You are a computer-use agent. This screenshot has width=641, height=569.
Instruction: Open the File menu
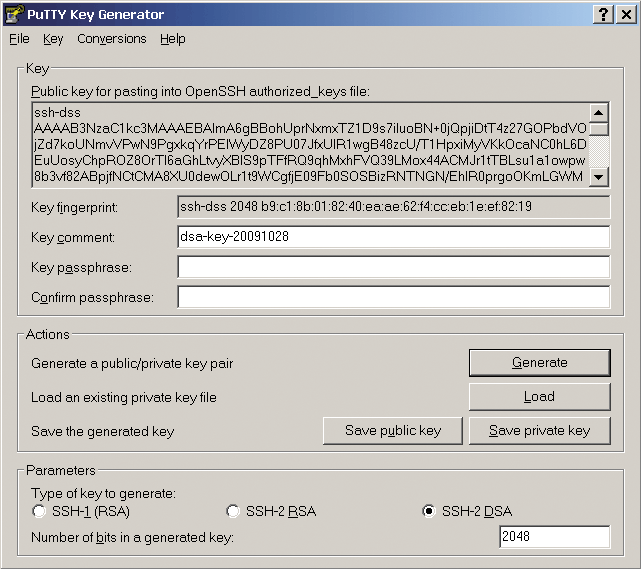[19, 39]
